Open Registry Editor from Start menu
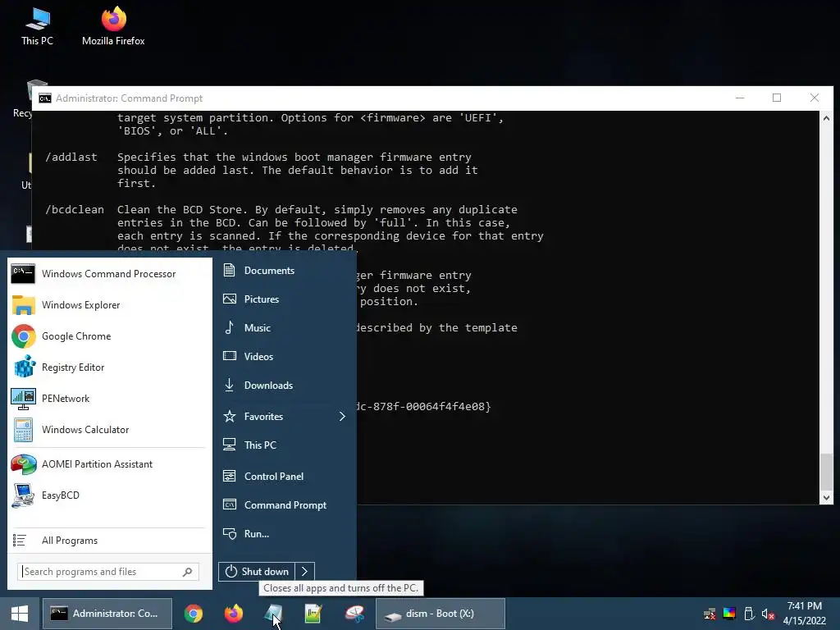Screen dimensions: 840x630 coord(107,367)
